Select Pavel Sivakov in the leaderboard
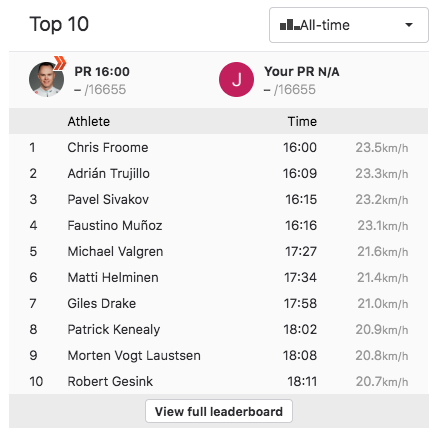Image resolution: width=443 pixels, height=437 pixels. pos(108,199)
